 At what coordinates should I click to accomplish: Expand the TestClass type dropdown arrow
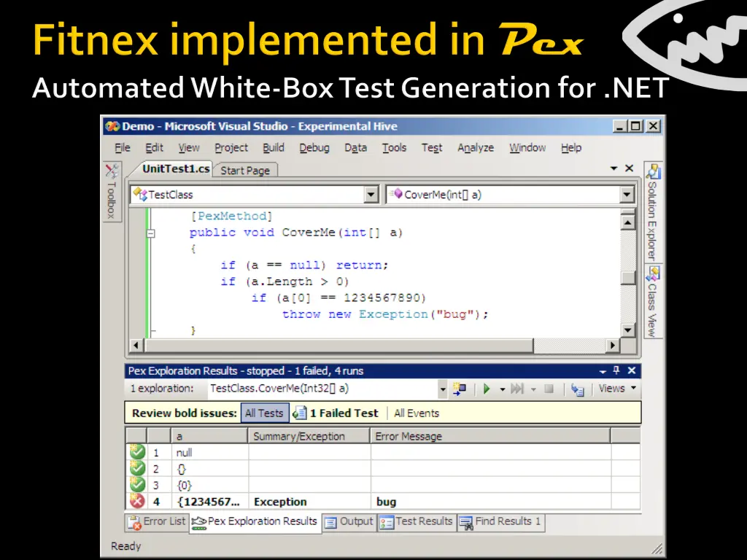(x=371, y=195)
